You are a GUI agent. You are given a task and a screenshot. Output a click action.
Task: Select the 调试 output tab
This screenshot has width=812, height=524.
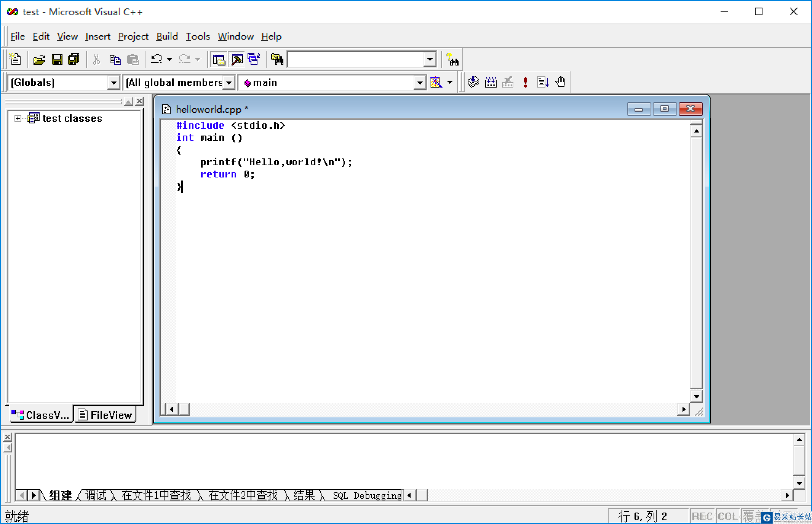(95, 495)
